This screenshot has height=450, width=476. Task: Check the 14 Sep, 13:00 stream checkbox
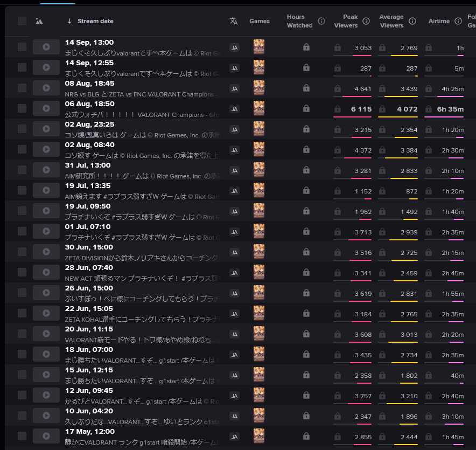tap(22, 47)
